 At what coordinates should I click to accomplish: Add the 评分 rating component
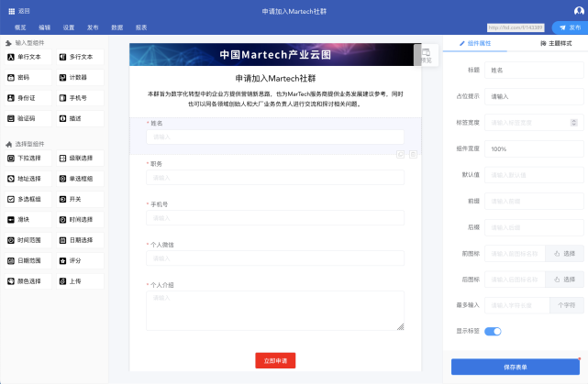tap(80, 260)
